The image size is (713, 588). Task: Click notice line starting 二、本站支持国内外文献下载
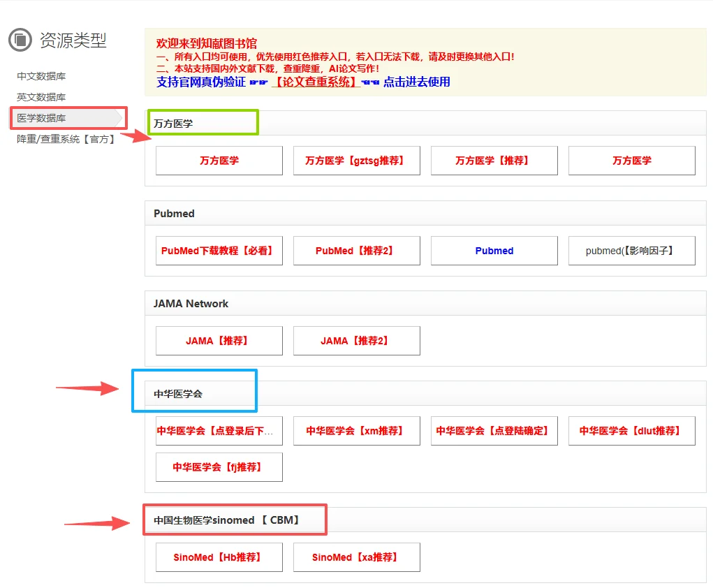tap(268, 68)
